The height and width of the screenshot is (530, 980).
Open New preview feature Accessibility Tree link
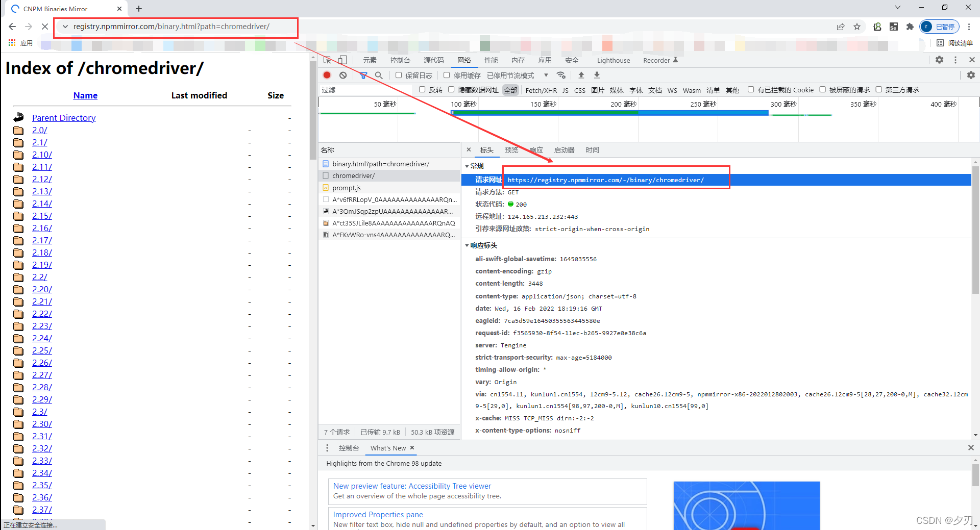coord(412,486)
